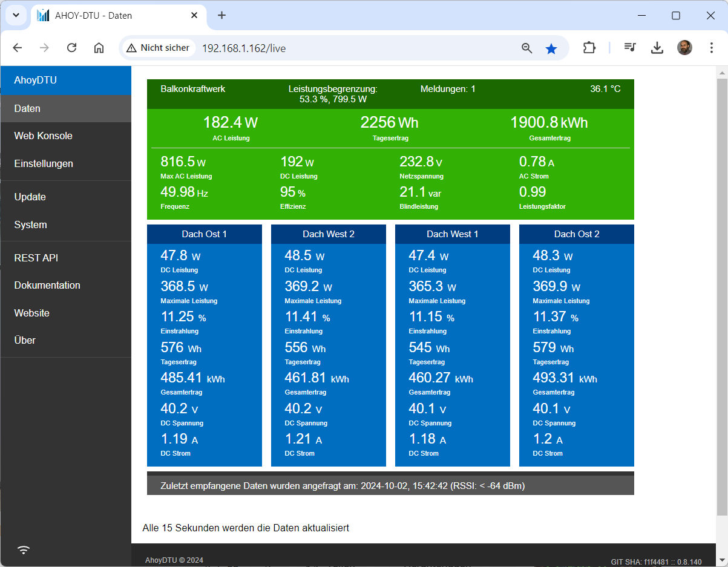
Task: Open Web Konsole in the sidebar
Action: coord(44,136)
